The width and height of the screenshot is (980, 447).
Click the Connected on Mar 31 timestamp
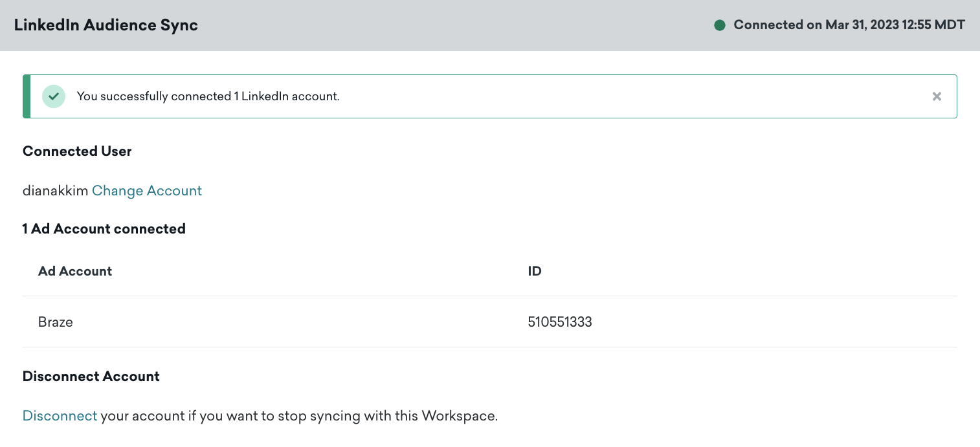(849, 25)
